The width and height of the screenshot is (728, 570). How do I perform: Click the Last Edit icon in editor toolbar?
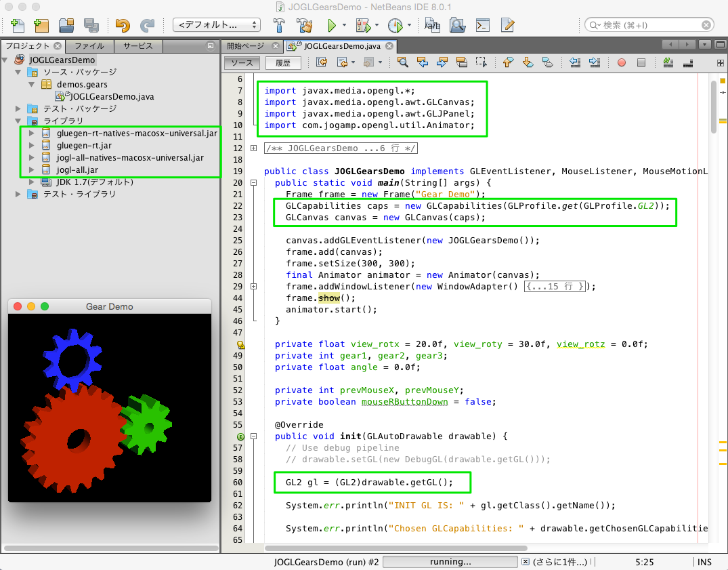coord(321,62)
